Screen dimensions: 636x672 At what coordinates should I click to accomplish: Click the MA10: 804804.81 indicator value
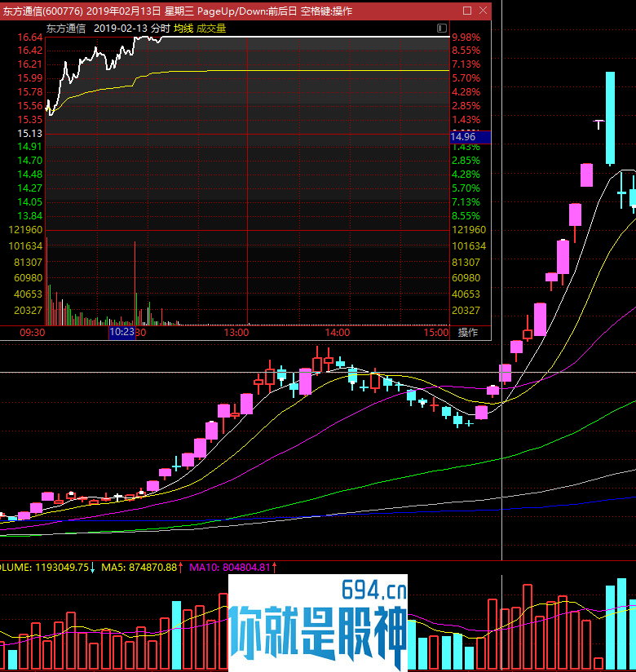pos(230,568)
